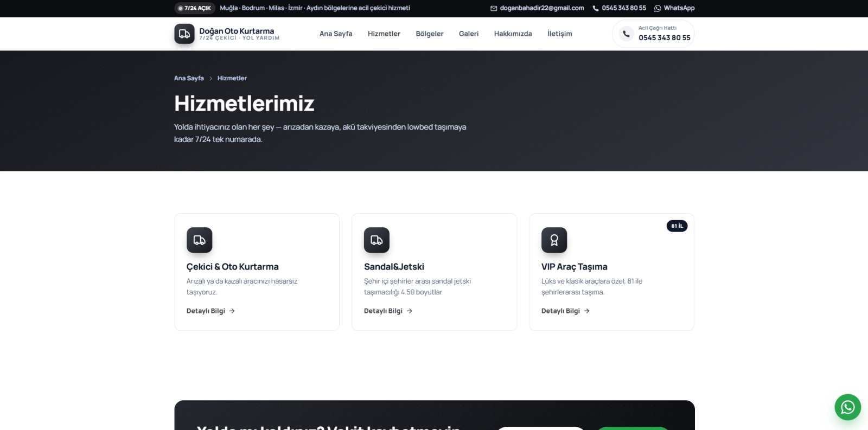The width and height of the screenshot is (868, 430).
Task: Go to the Bölgeler menu item
Action: tap(430, 34)
